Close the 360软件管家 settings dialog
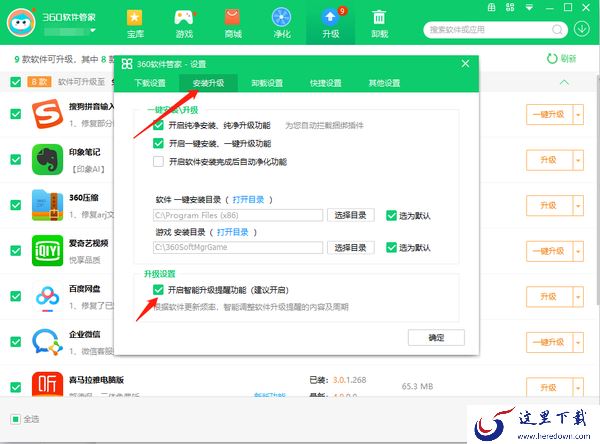This screenshot has height=444, width=600. [x=465, y=64]
